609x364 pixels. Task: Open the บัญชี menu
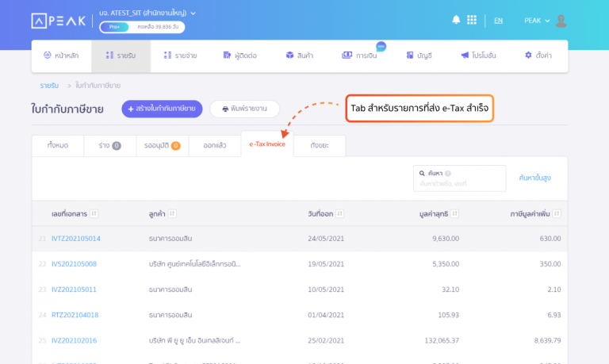click(x=419, y=56)
